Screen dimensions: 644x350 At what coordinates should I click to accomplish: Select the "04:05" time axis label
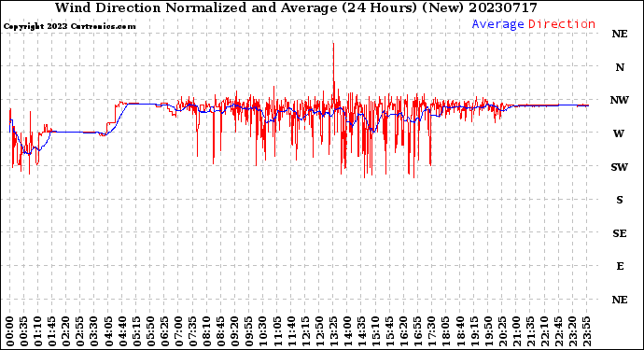108,331
